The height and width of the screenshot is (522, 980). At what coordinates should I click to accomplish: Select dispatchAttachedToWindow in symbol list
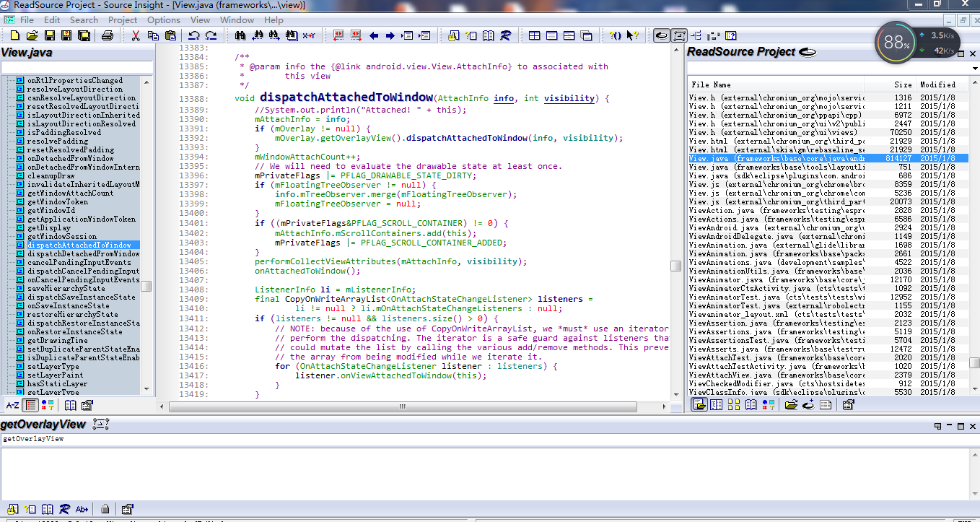[x=79, y=245]
